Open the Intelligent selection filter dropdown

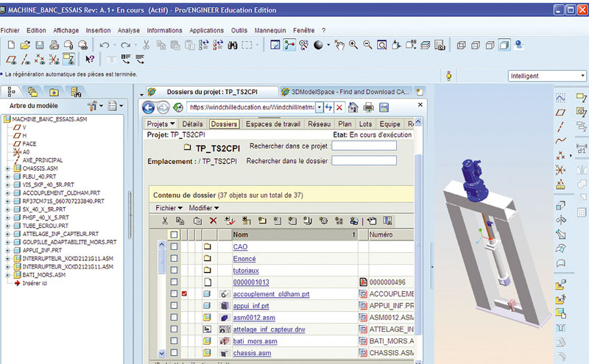click(x=582, y=76)
